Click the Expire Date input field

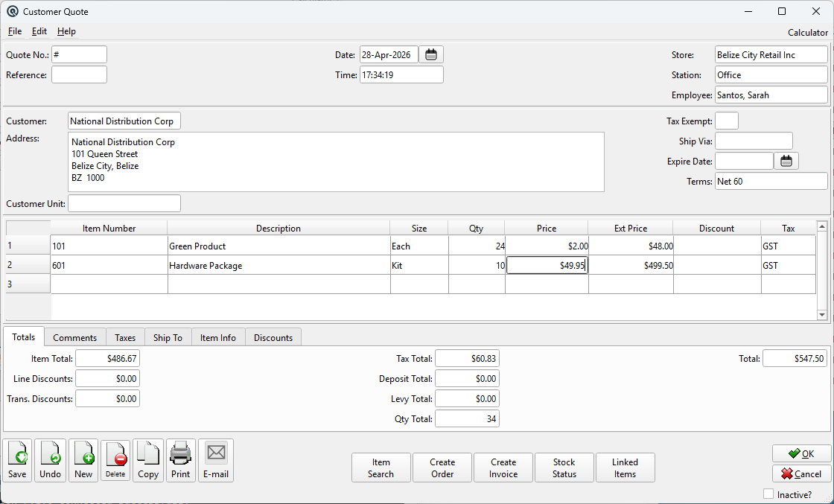point(744,161)
